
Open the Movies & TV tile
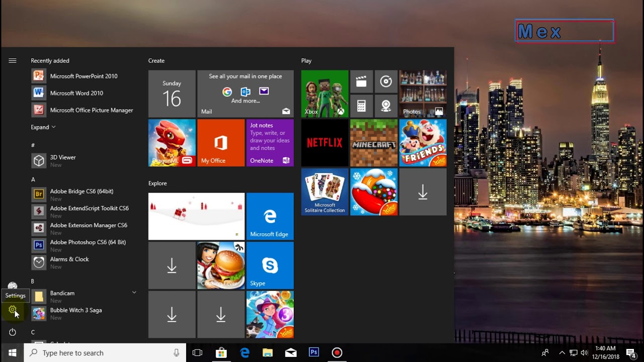point(361,81)
